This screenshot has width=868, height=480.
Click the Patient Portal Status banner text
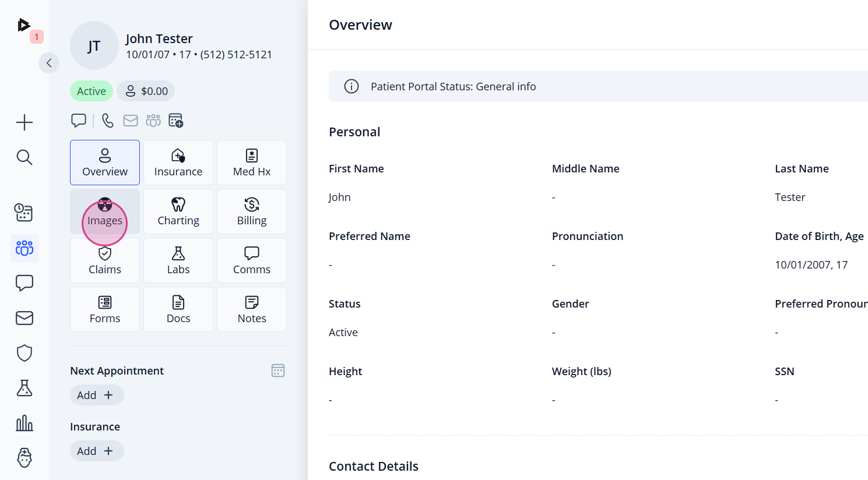(454, 86)
